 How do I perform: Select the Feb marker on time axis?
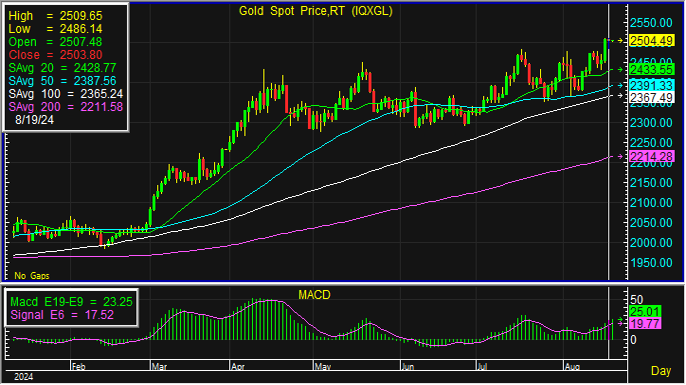[78, 367]
